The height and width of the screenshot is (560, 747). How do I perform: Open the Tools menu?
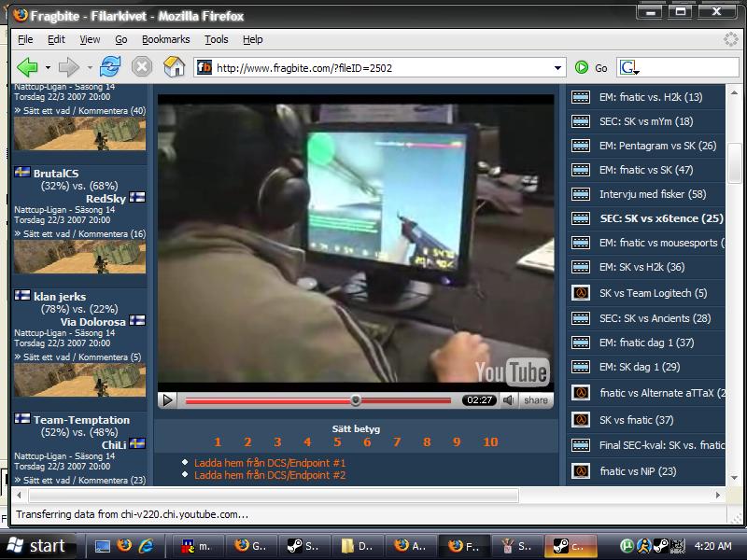[x=216, y=39]
